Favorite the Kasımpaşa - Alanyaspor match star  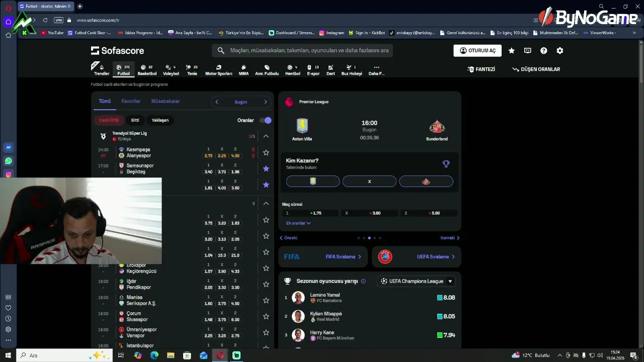tap(266, 152)
